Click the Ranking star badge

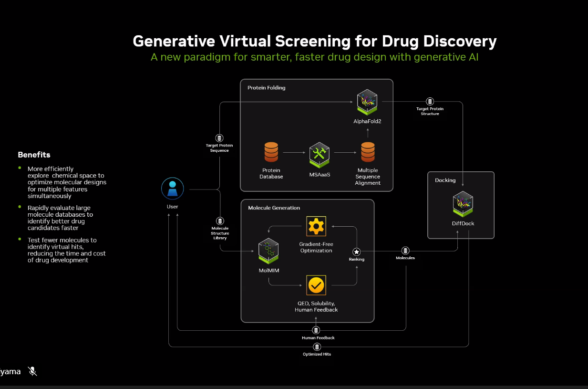(356, 252)
